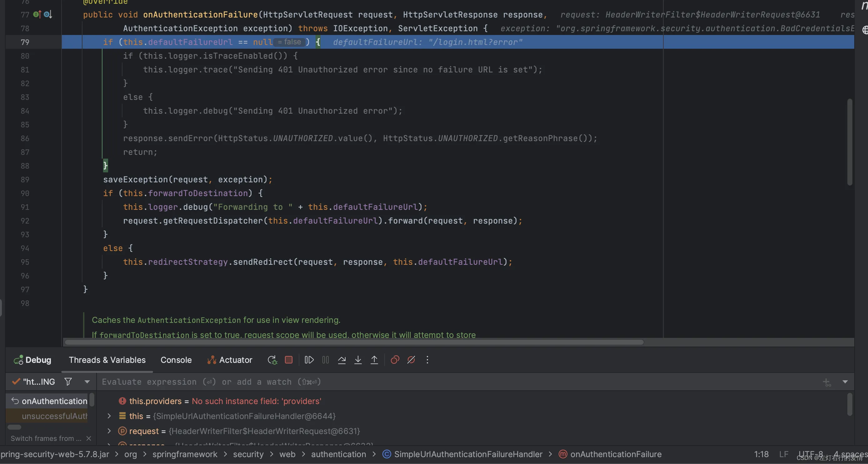868x464 pixels.
Task: Click the Pause Program icon
Action: click(326, 360)
